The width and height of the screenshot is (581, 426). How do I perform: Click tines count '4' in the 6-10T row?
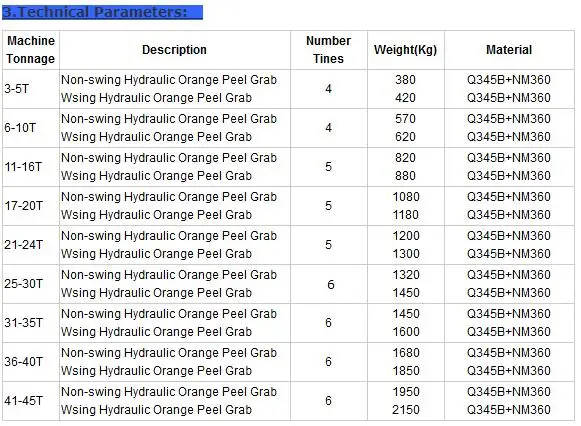pyautogui.click(x=328, y=128)
